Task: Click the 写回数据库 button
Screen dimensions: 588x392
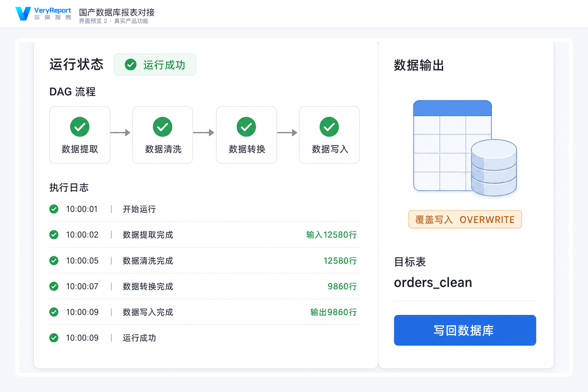Action: (x=465, y=330)
